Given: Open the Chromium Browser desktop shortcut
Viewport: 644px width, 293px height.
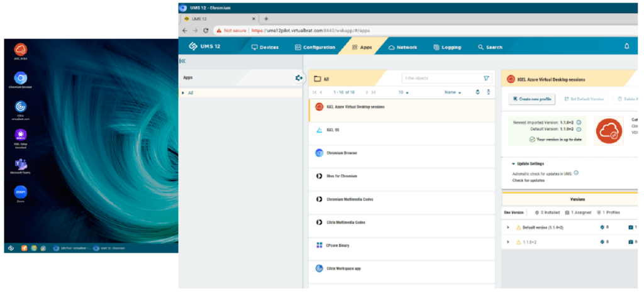Looking at the screenshot, I should [20, 78].
